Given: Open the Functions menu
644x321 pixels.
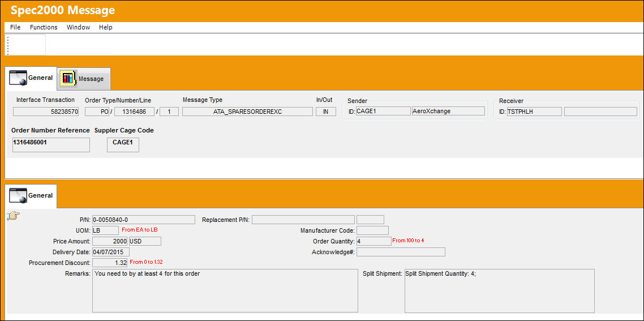Looking at the screenshot, I should (x=44, y=27).
